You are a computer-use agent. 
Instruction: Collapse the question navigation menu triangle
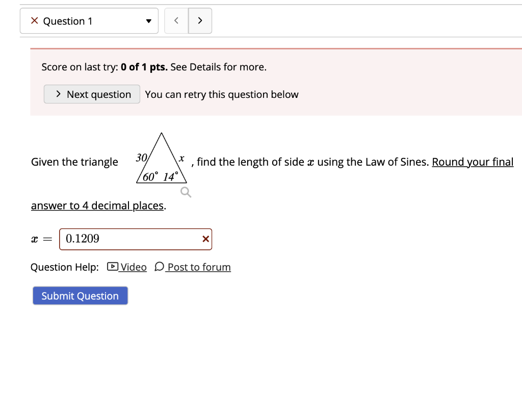(148, 21)
